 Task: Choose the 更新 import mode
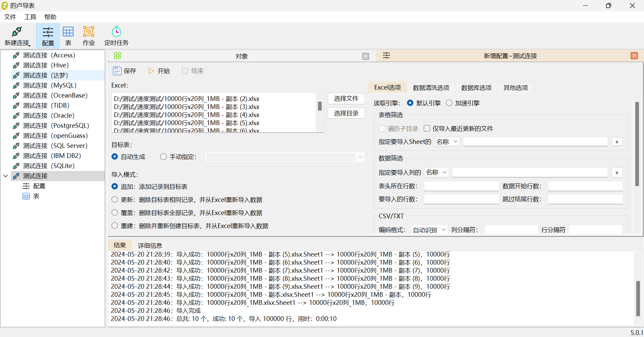(x=115, y=200)
